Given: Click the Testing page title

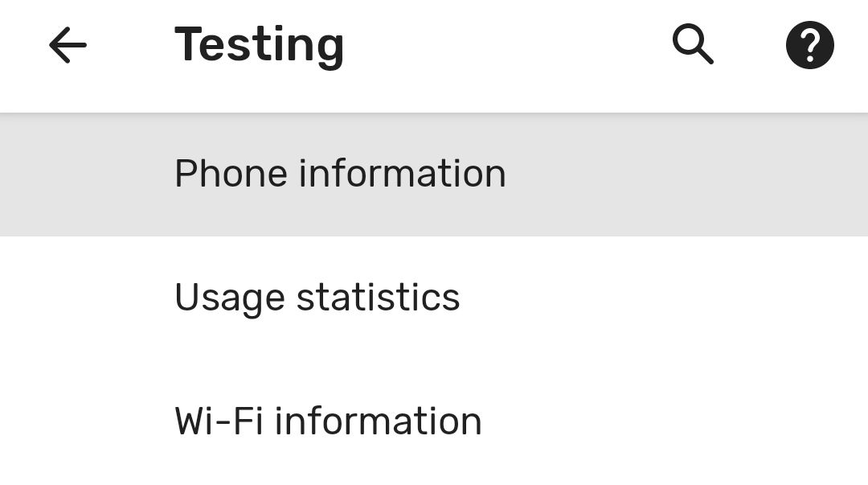Looking at the screenshot, I should tap(259, 45).
